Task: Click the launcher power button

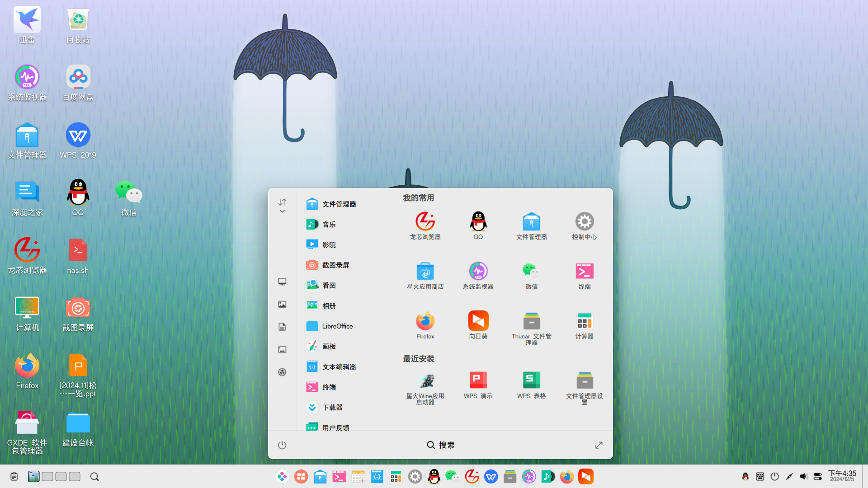Action: 282,445
